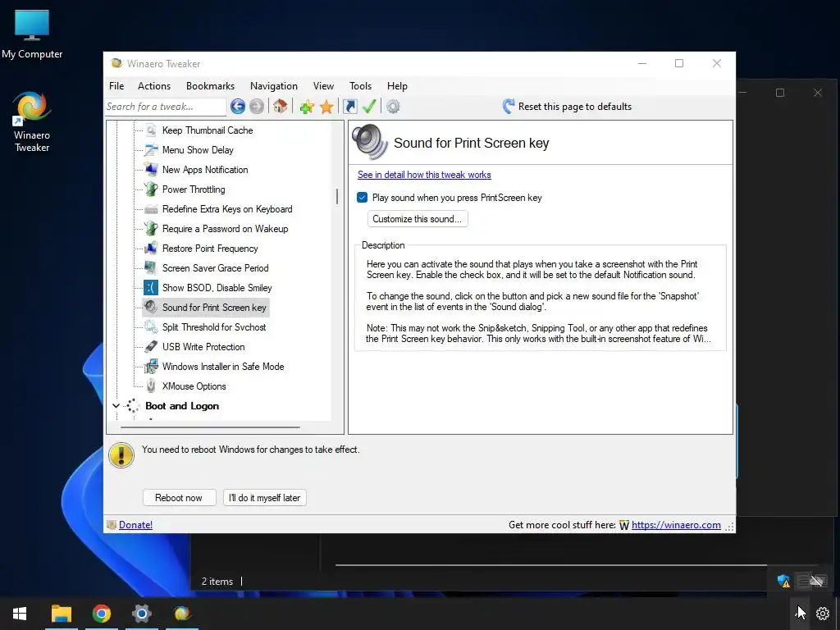The image size is (840, 630).
Task: Click the XMouse Options mouse icon
Action: (x=151, y=386)
